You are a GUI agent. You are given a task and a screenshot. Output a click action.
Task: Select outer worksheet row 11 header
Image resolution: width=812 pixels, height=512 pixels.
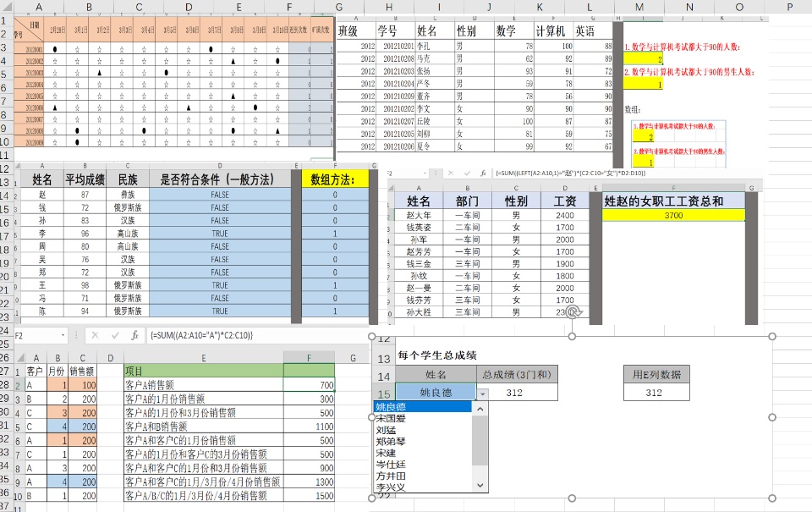click(5, 156)
